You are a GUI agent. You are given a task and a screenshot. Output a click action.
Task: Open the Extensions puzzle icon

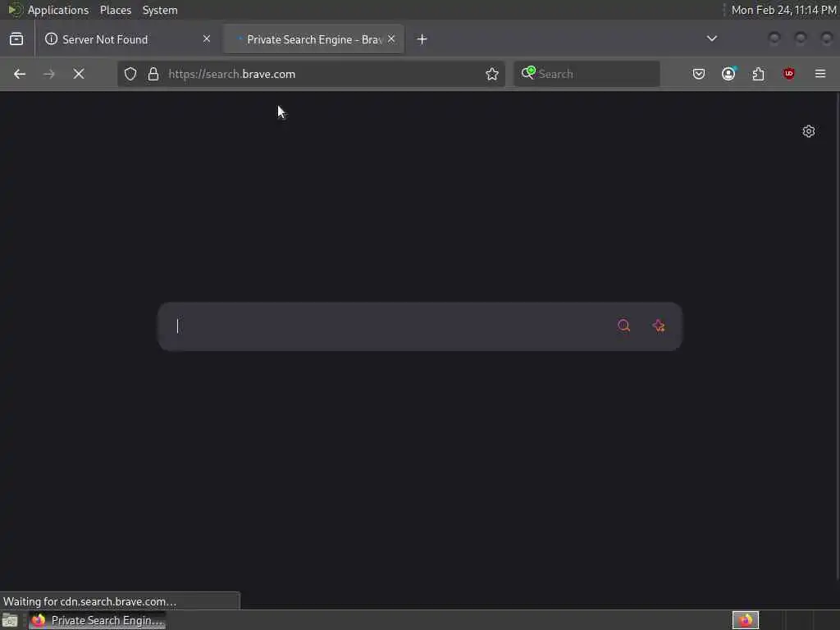(x=759, y=74)
